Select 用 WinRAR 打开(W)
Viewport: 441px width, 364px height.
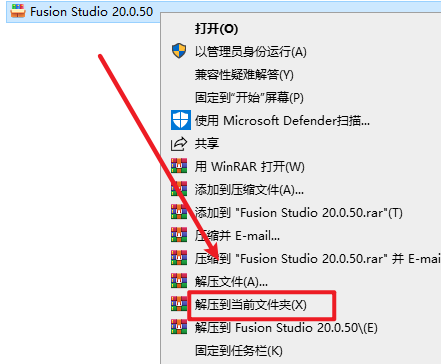[x=250, y=167]
